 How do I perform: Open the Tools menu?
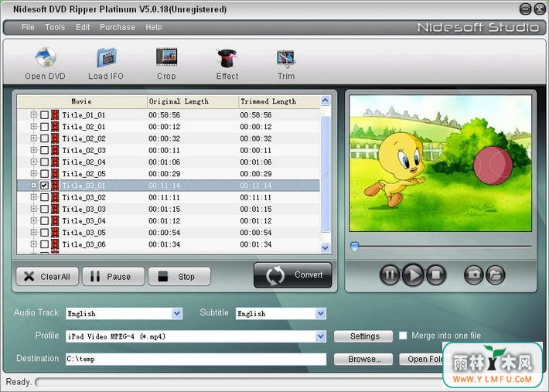point(55,27)
